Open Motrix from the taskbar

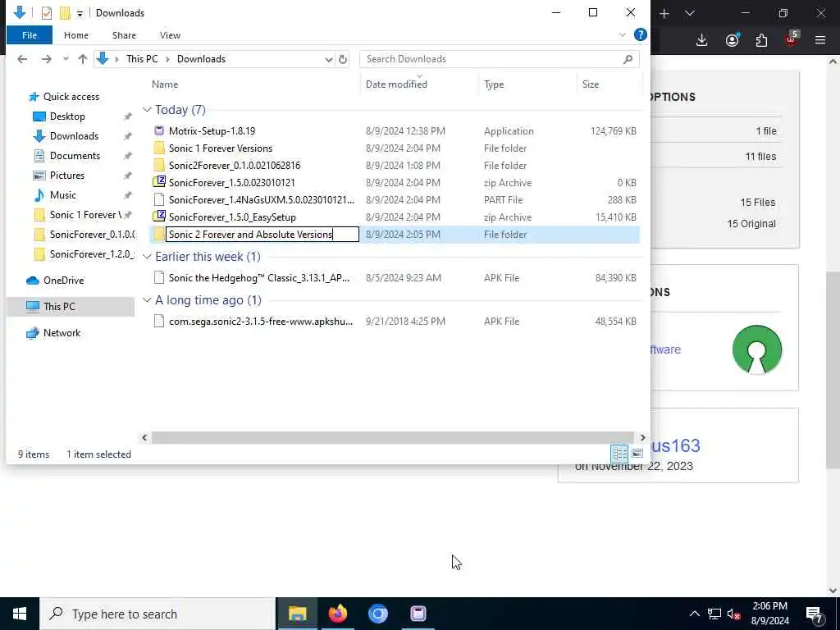[x=418, y=614]
